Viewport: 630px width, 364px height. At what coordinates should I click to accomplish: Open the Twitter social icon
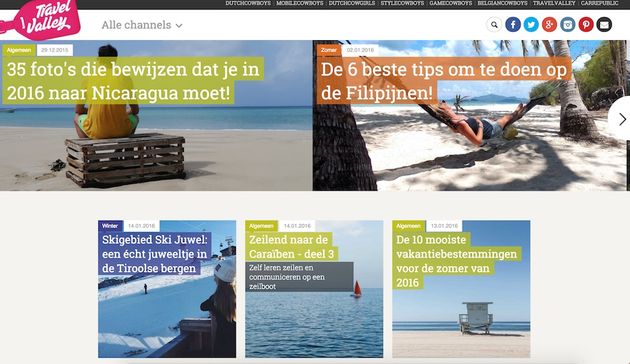(531, 25)
